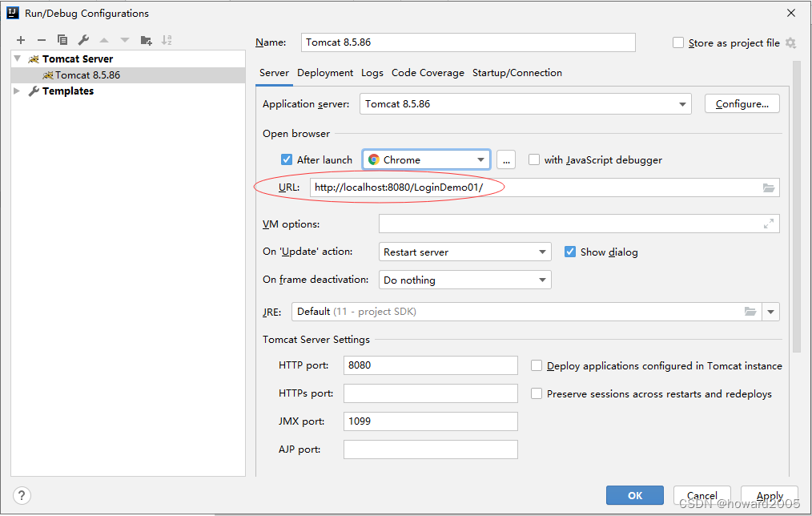The width and height of the screenshot is (812, 516).
Task: Confirm with OK button
Action: tap(635, 495)
